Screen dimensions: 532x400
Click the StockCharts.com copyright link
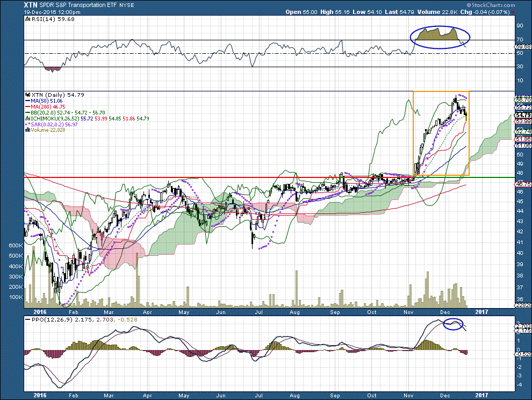click(491, 5)
